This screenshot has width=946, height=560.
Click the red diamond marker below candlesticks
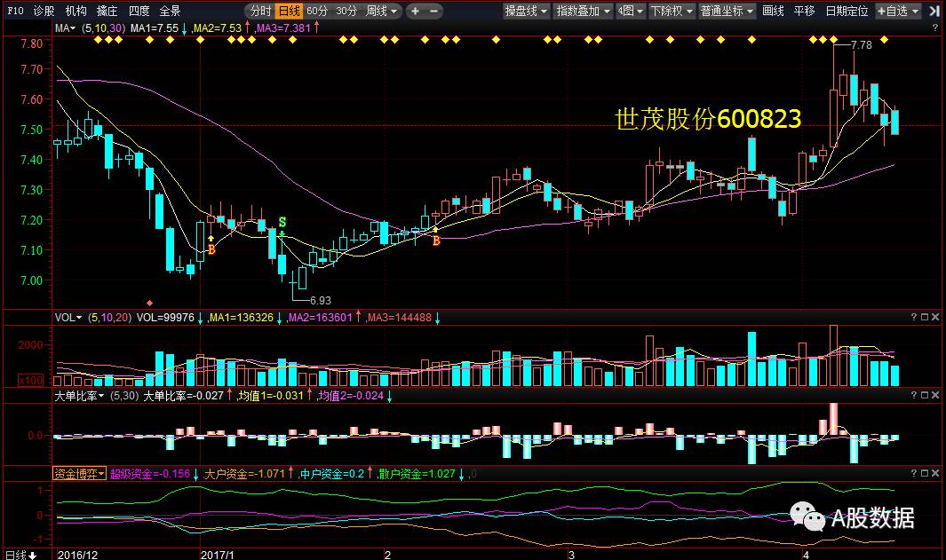(149, 303)
